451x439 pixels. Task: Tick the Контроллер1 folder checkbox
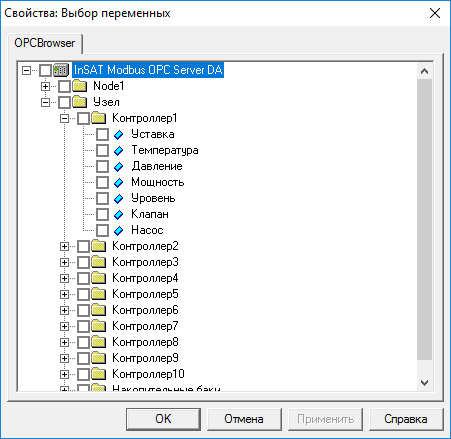83,118
